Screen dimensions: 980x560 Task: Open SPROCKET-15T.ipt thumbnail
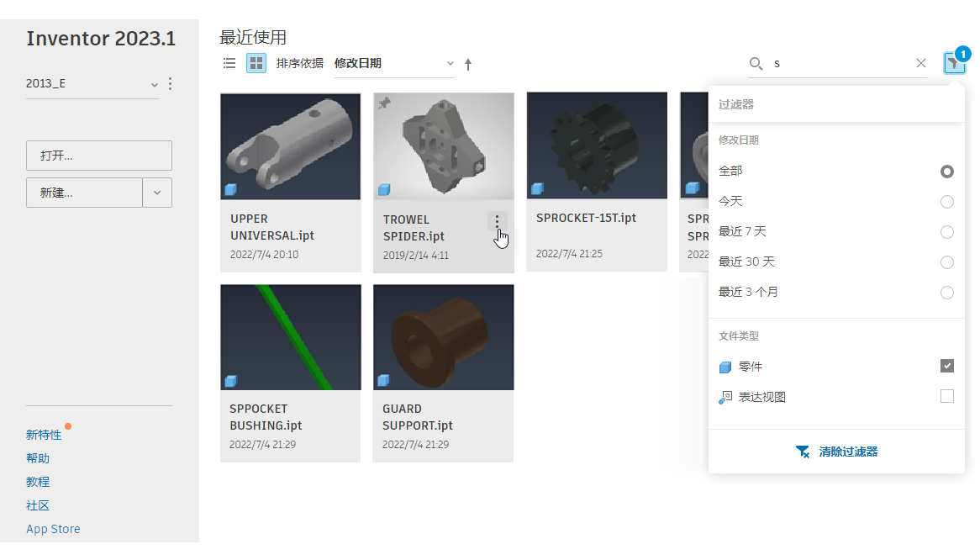[597, 145]
